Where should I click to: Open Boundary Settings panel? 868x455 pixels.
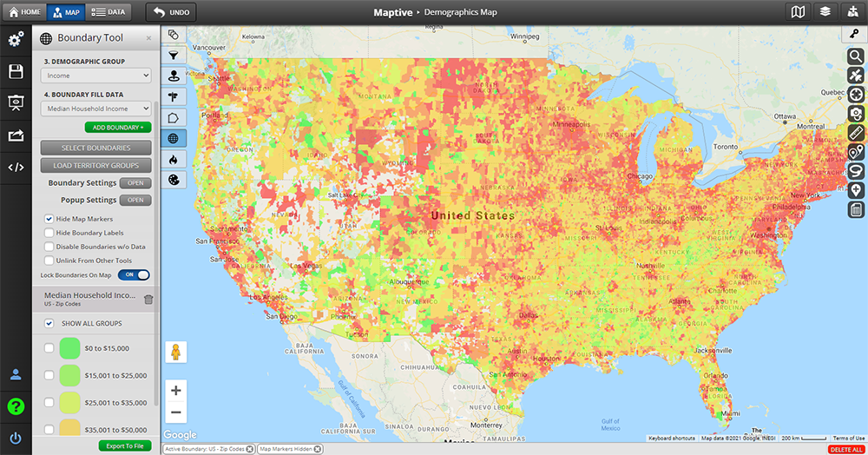point(135,183)
